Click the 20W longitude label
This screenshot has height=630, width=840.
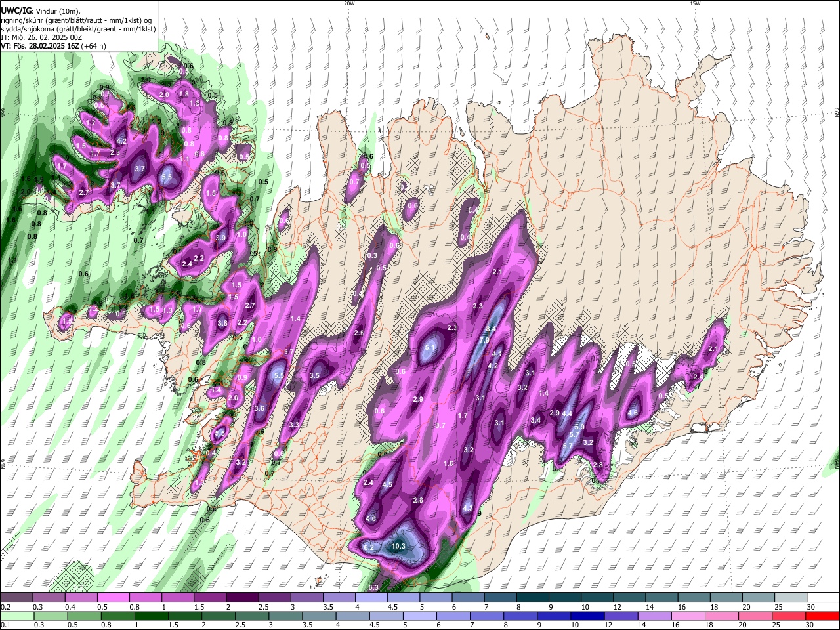point(349,3)
